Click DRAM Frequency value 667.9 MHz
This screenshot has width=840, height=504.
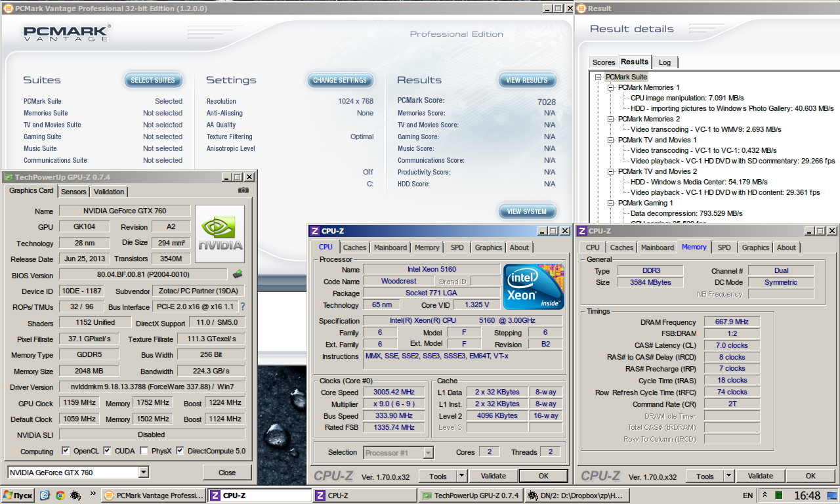[x=732, y=322]
